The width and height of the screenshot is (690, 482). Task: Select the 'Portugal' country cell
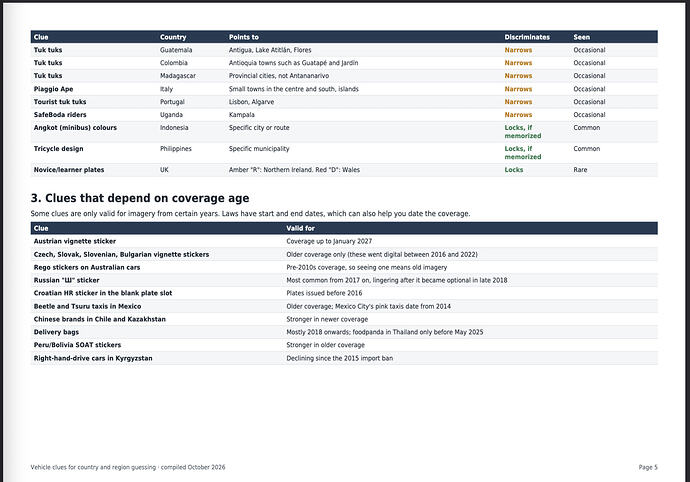coord(172,102)
